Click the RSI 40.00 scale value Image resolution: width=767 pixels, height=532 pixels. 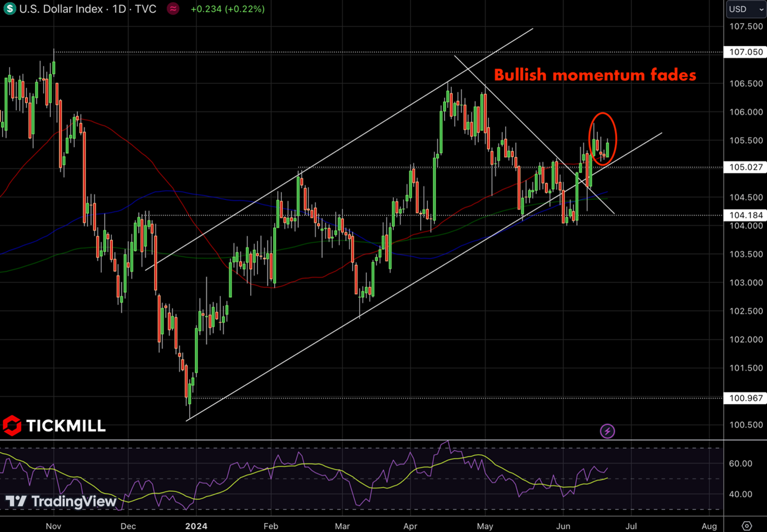(x=740, y=494)
